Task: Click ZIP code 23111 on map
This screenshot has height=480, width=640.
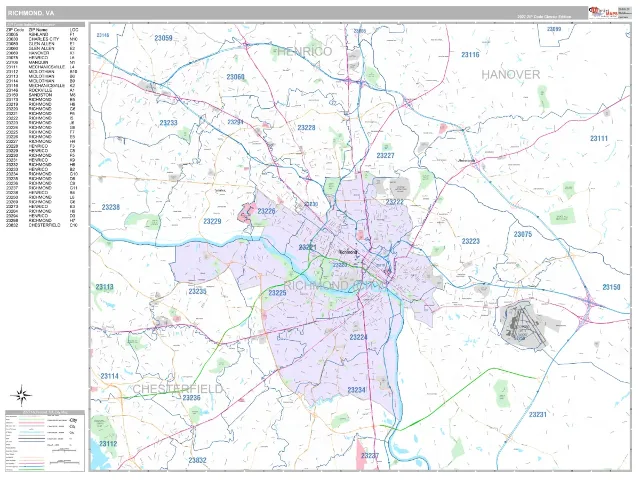Action: click(599, 138)
